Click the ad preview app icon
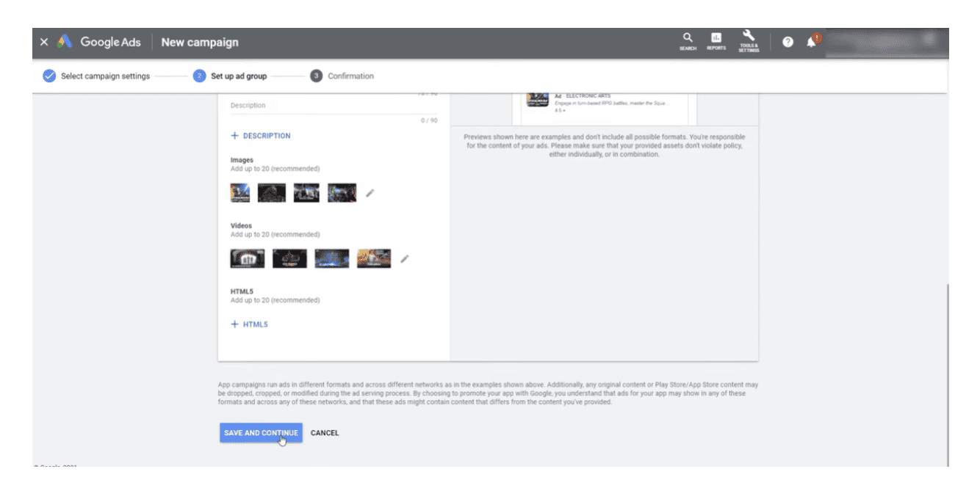 tap(538, 100)
